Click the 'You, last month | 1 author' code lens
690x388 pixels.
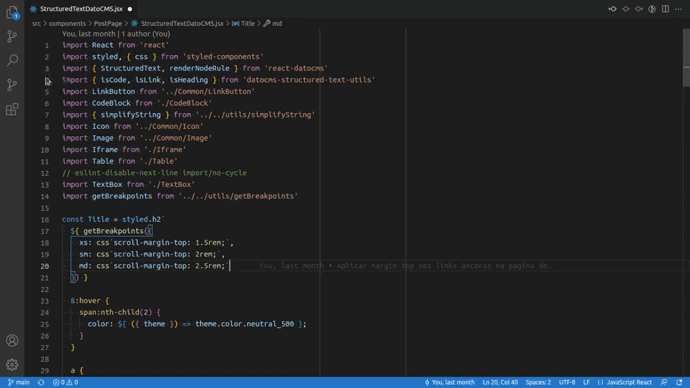point(116,34)
